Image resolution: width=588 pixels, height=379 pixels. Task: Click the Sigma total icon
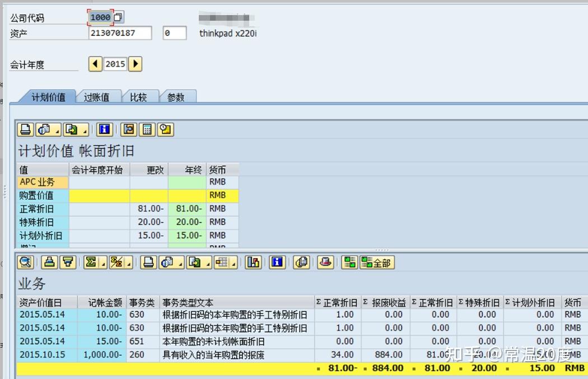coord(91,263)
